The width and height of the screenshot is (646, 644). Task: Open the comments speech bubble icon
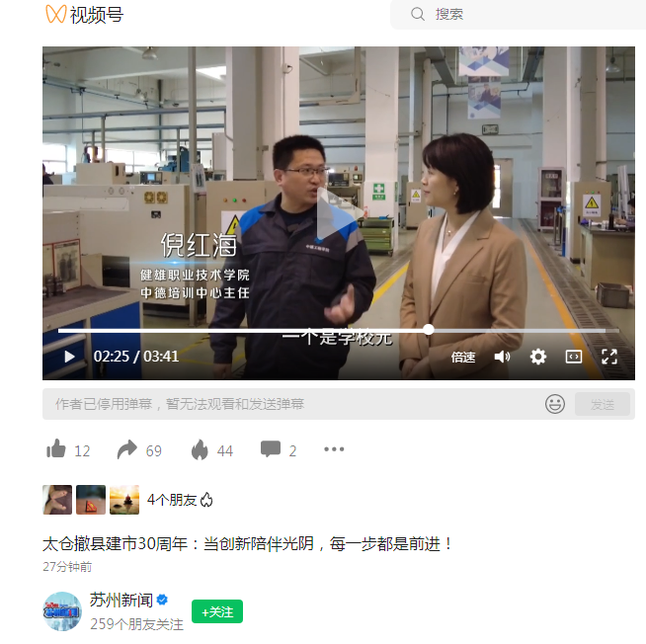271,449
